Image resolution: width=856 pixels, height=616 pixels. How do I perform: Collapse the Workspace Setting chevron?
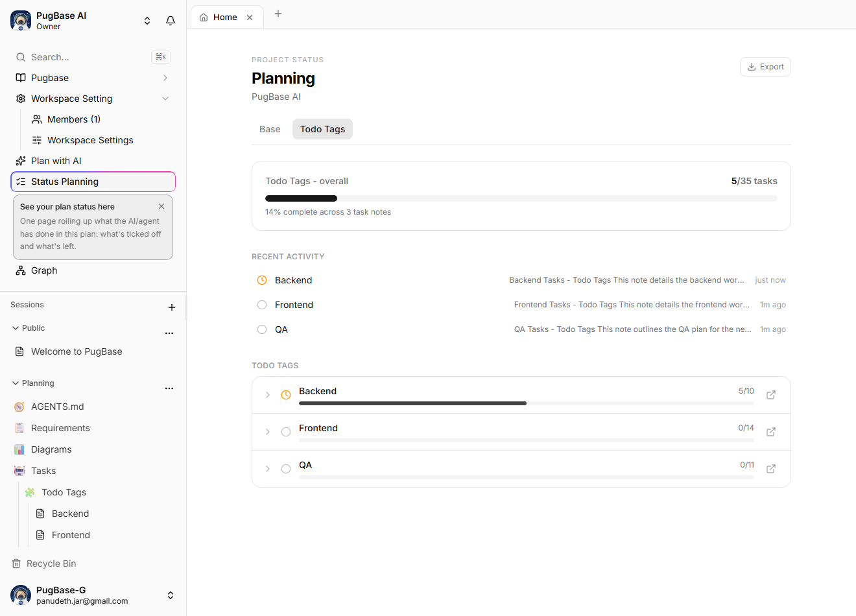(165, 99)
